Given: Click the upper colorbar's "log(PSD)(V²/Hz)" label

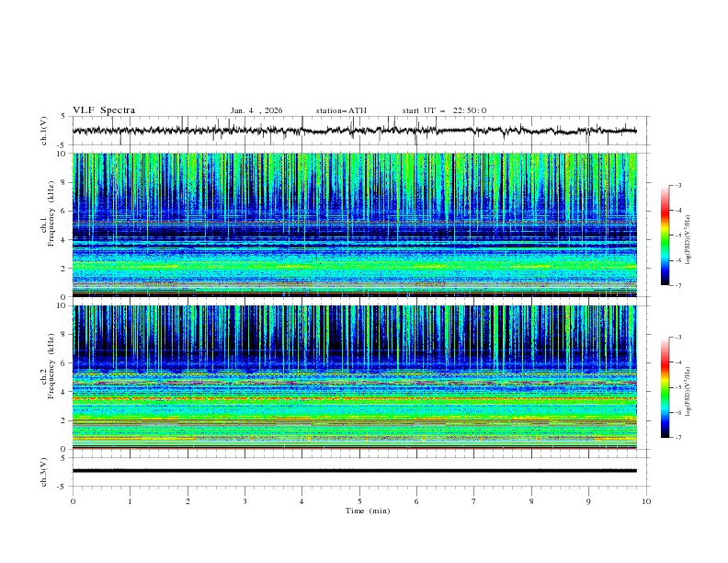Looking at the screenshot, I should click(688, 240).
